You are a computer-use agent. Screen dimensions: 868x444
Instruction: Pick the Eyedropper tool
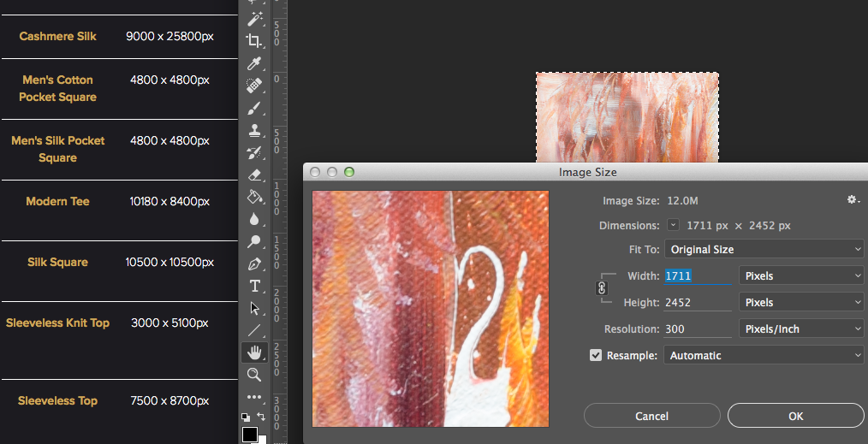pos(254,63)
